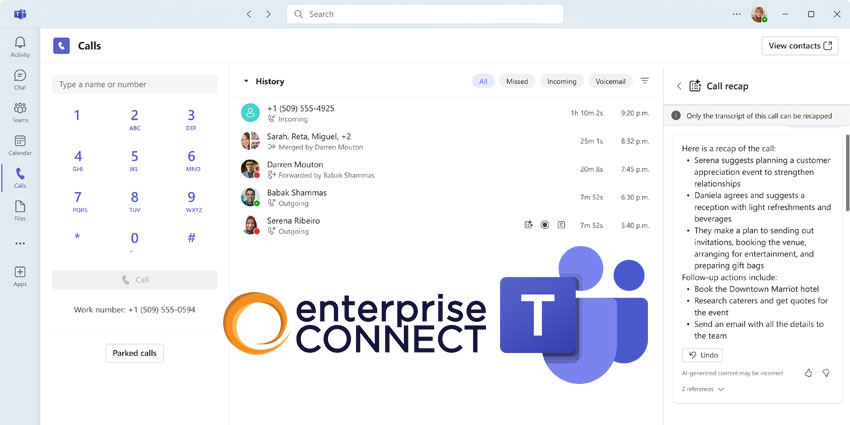This screenshot has width=850, height=425.
Task: Select the Sarah, Reta, Miguel, +2 call entry
Action: tap(446, 141)
